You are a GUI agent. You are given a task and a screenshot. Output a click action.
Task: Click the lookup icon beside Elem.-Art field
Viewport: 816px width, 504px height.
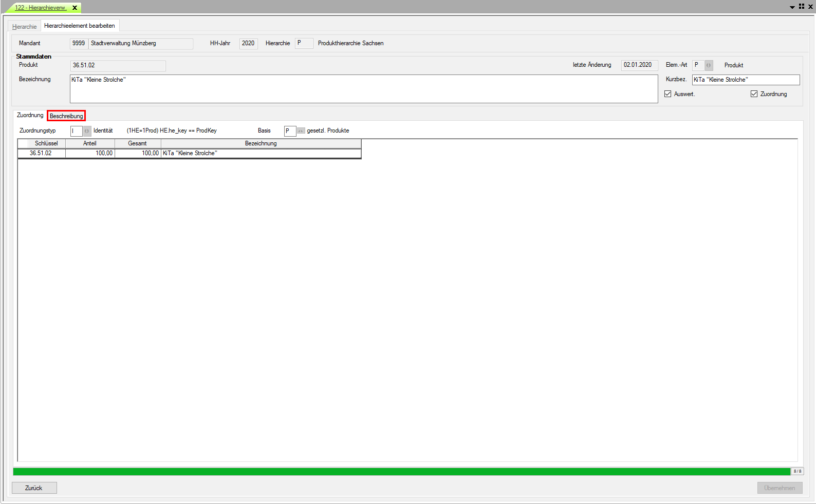[709, 65]
